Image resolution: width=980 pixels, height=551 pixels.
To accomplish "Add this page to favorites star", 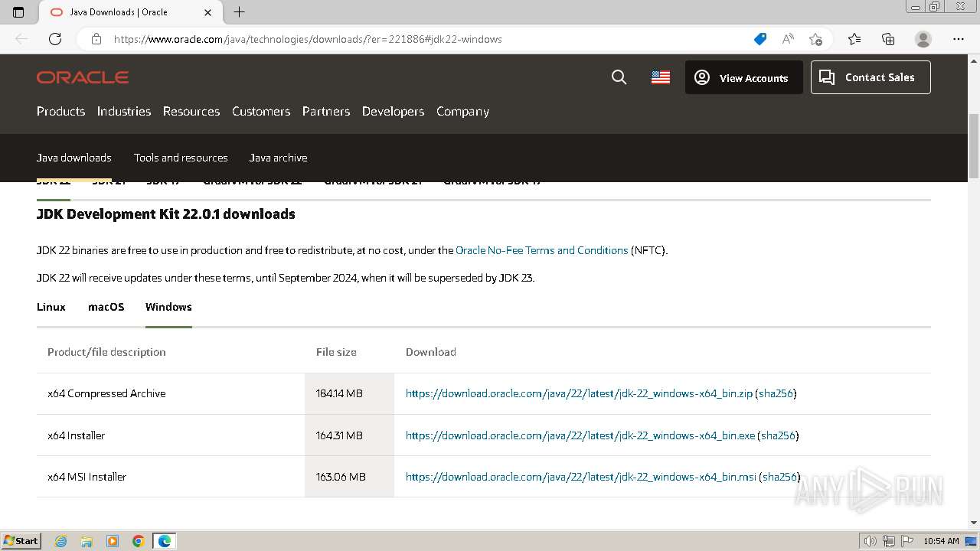I will [x=815, y=39].
